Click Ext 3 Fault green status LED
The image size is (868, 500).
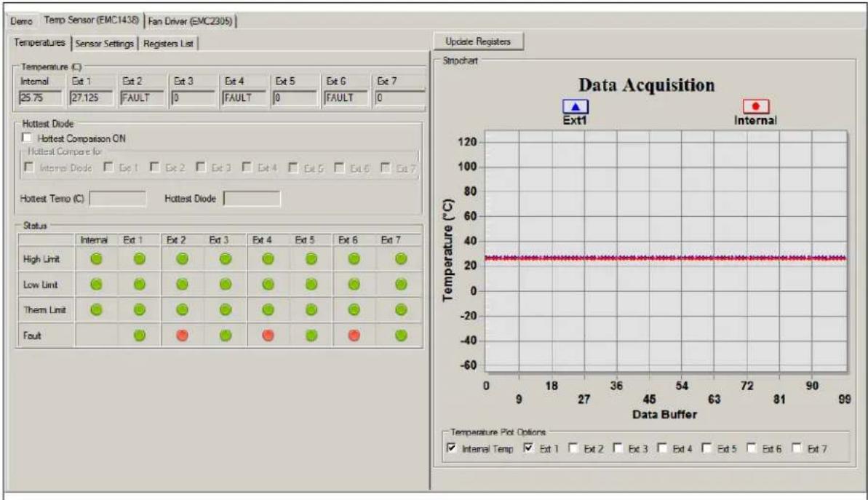pyautogui.click(x=226, y=335)
